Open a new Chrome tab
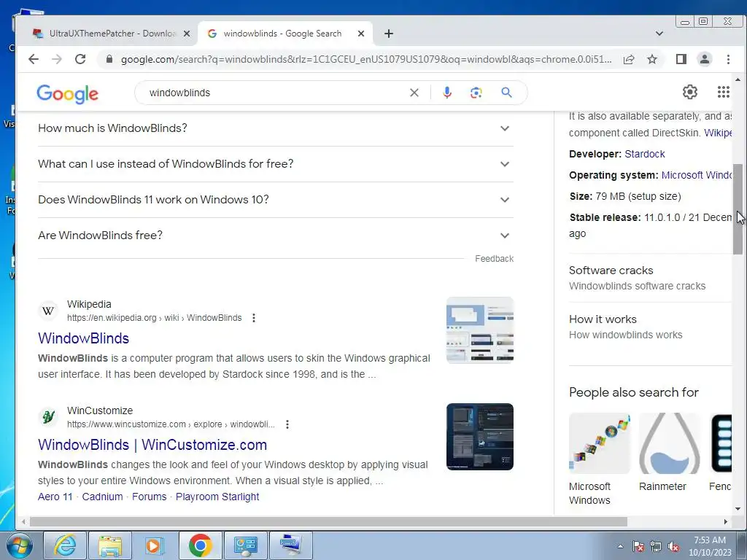Screen dimensions: 747x560 point(389,34)
